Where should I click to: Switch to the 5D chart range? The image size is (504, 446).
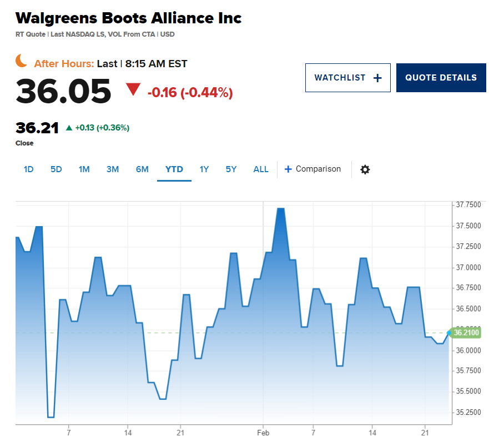[x=56, y=169]
